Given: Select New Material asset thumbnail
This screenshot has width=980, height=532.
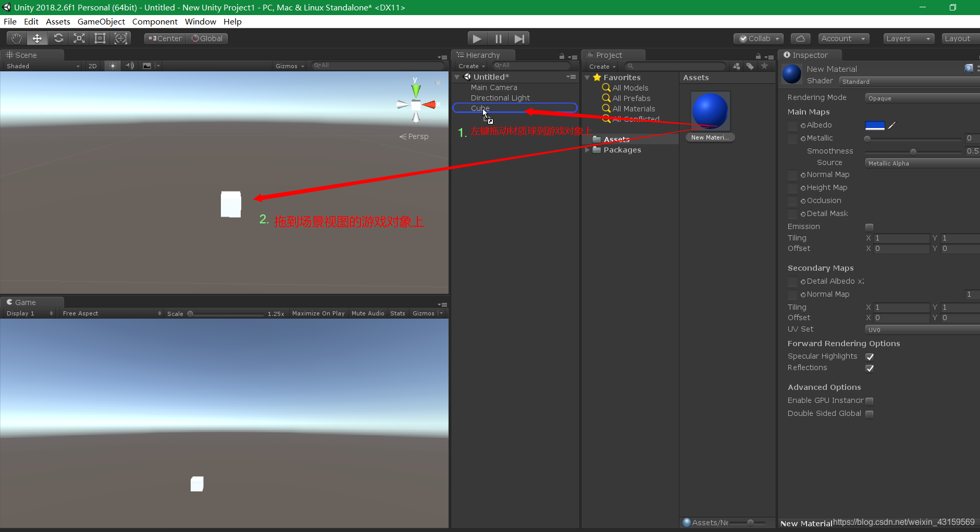Looking at the screenshot, I should [x=710, y=111].
